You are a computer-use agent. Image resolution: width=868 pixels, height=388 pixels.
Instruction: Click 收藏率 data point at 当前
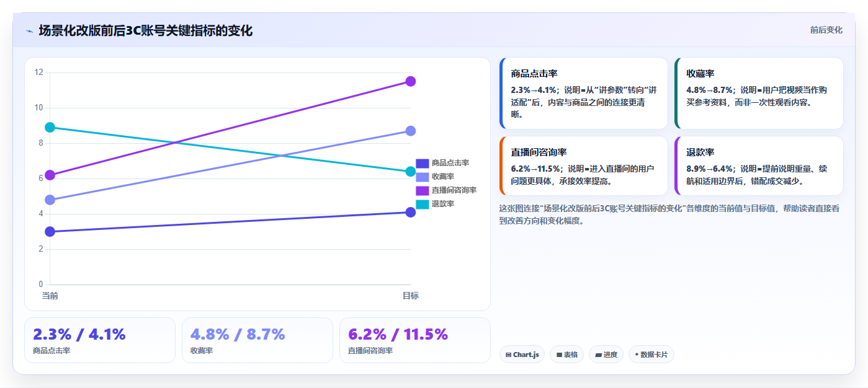point(50,200)
